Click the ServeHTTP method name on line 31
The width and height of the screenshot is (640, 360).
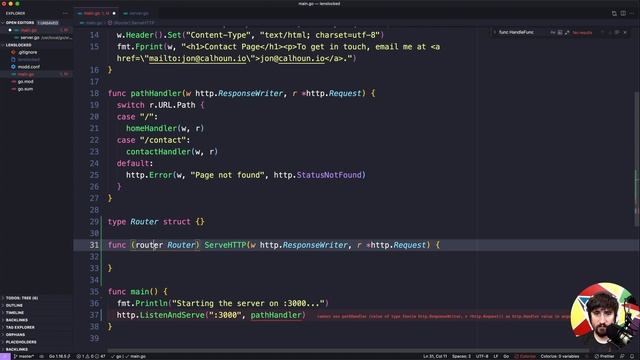coord(225,245)
